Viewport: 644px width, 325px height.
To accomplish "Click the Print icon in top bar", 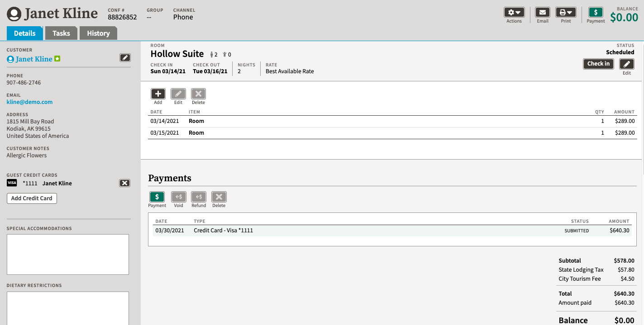I will 563,12.
